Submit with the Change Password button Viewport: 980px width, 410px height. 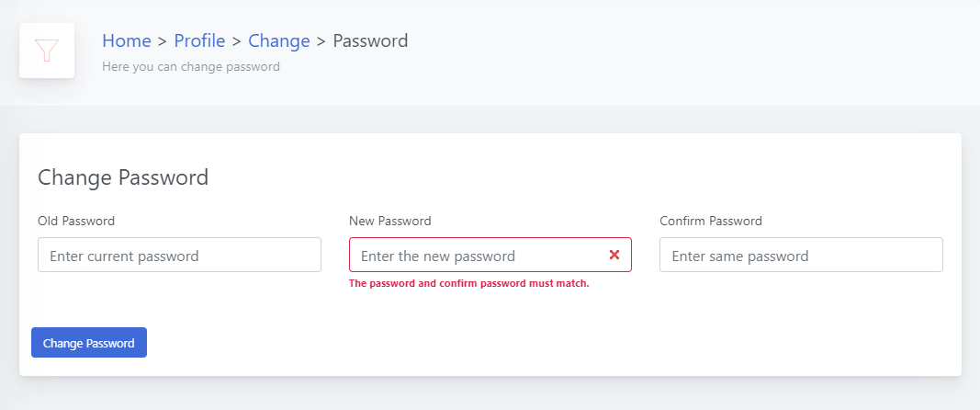click(x=89, y=342)
